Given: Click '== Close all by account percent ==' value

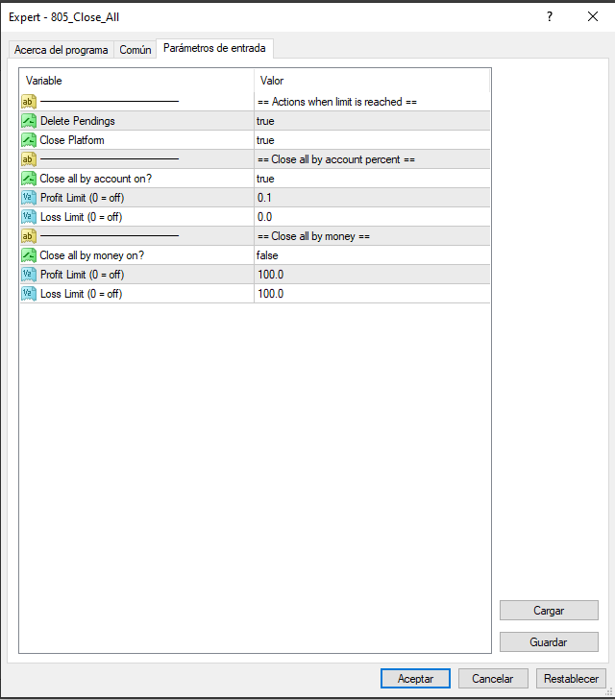Looking at the screenshot, I should [336, 159].
